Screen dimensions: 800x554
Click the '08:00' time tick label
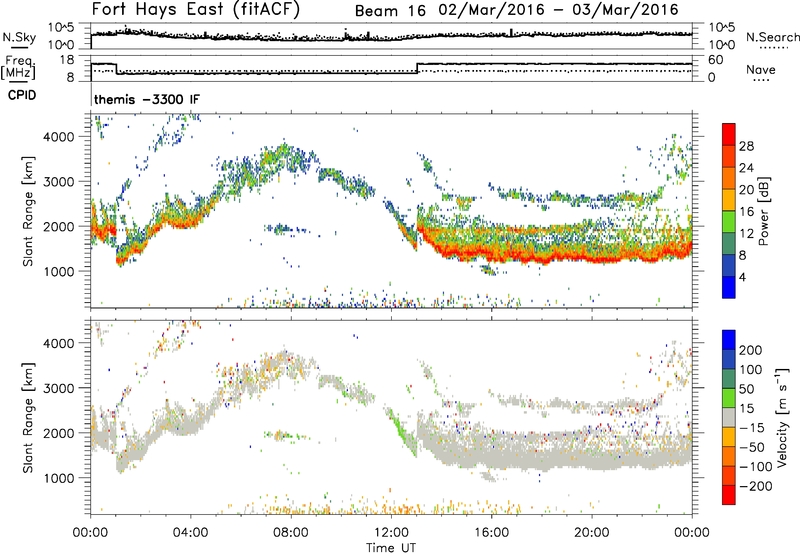pos(291,533)
